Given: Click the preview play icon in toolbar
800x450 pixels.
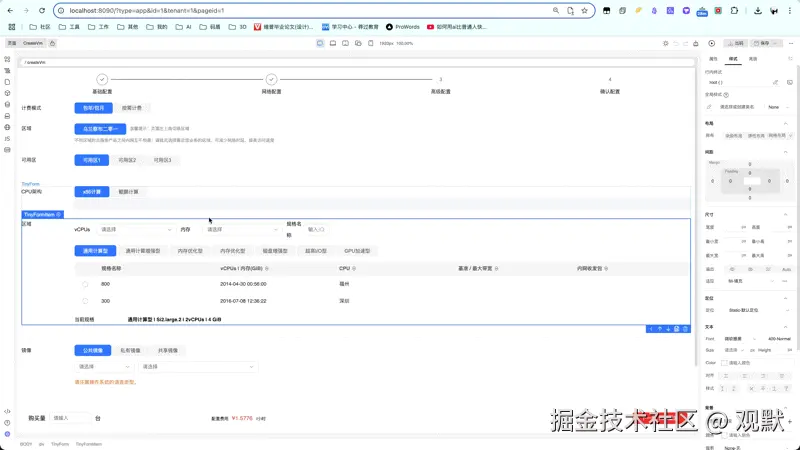Looking at the screenshot, I should tap(712, 43).
